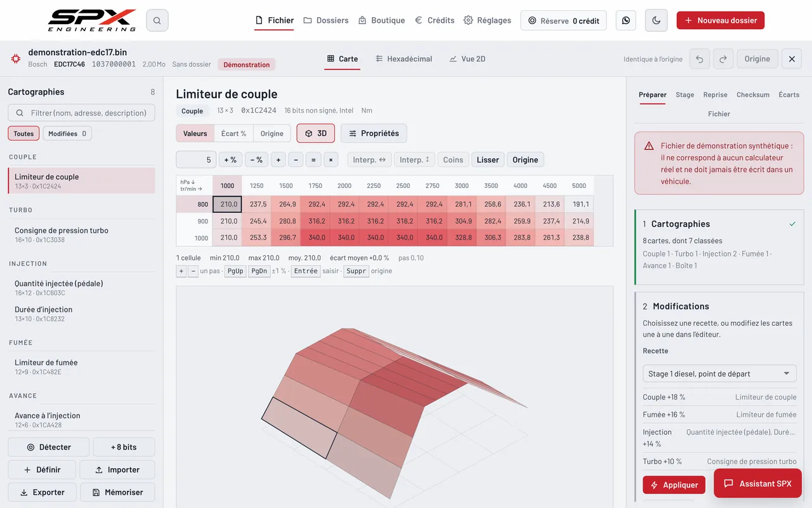Open the Checksum tab
Image resolution: width=812 pixels, height=508 pixels.
pos(753,95)
